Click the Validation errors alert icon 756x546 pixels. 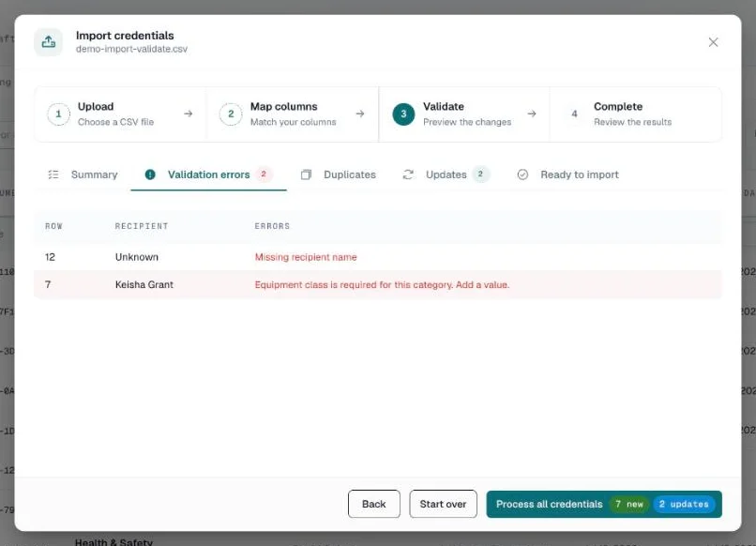click(150, 174)
